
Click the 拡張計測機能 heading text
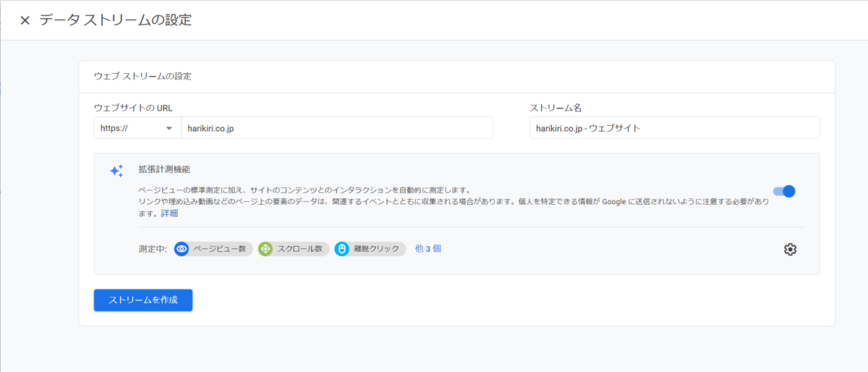click(x=164, y=169)
